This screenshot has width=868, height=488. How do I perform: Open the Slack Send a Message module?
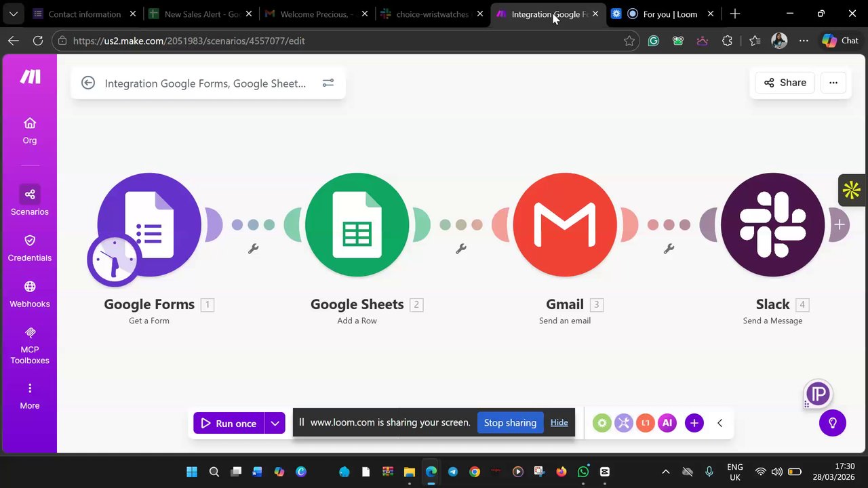pyautogui.click(x=773, y=224)
